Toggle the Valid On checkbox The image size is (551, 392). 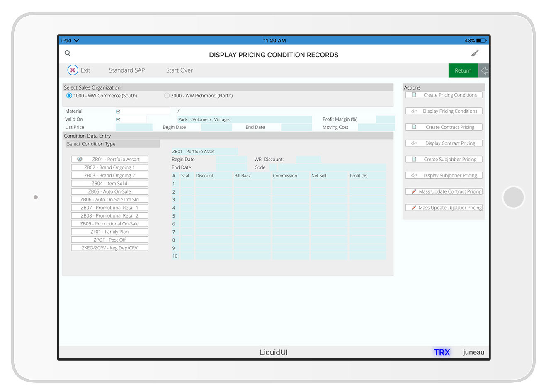point(118,119)
